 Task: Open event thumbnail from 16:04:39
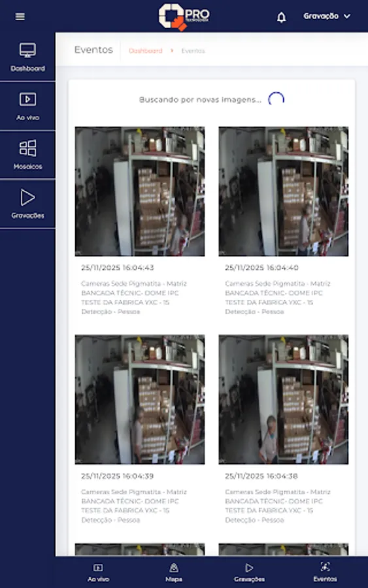[140, 399]
